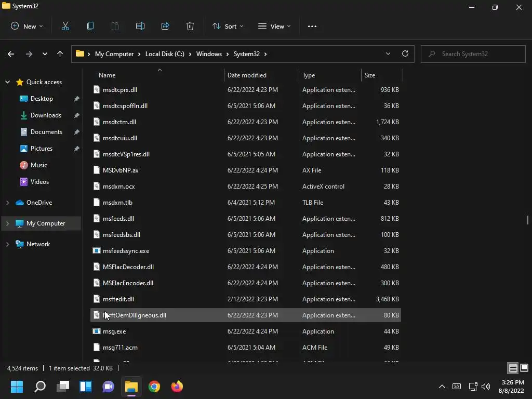
Task: Go back with the left arrow
Action: [11, 54]
